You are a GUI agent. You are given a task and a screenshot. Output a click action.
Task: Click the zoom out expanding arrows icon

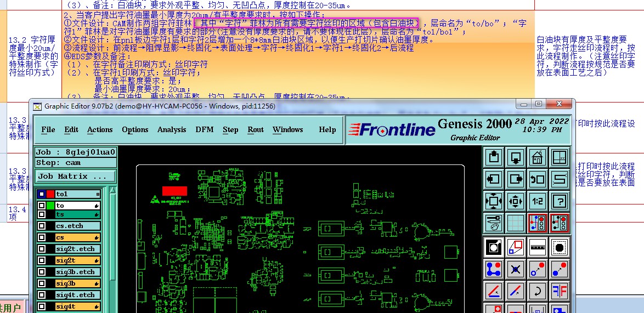tap(494, 201)
